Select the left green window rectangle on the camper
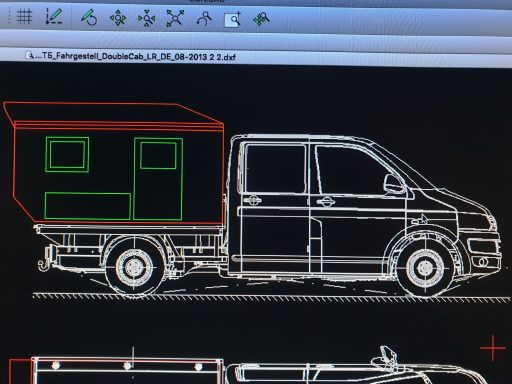Image resolution: width=512 pixels, height=384 pixels. click(67, 155)
